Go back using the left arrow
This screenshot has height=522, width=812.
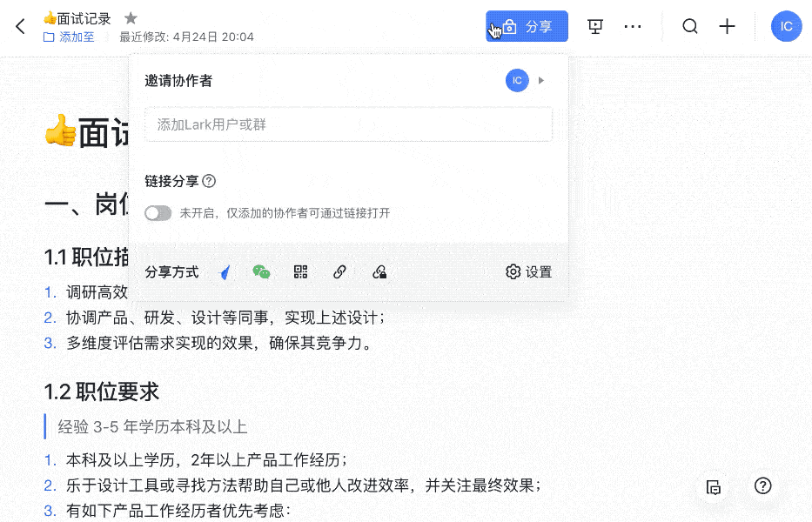pos(20,26)
